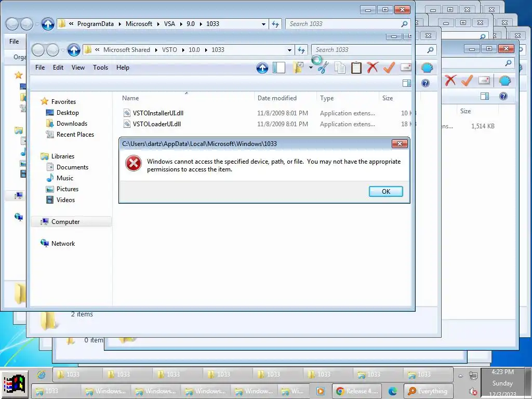Expand the chevron after VSTO in breadcrumb
Screen dimensions: 532x399
(183, 50)
